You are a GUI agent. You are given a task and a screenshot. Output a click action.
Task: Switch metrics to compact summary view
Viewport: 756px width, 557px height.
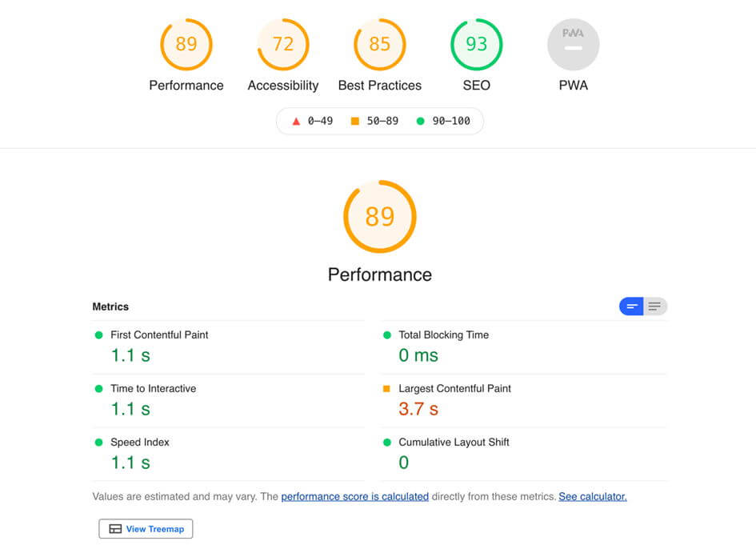click(631, 307)
